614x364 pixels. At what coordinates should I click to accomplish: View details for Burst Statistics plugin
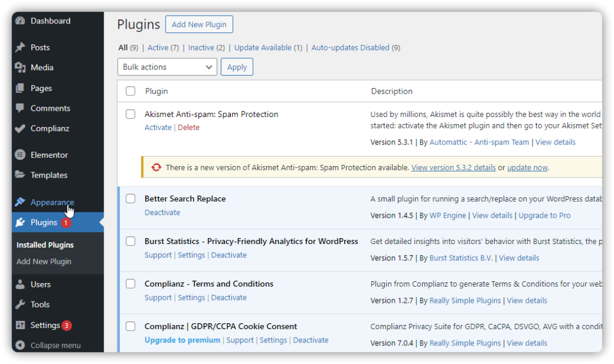(x=519, y=258)
